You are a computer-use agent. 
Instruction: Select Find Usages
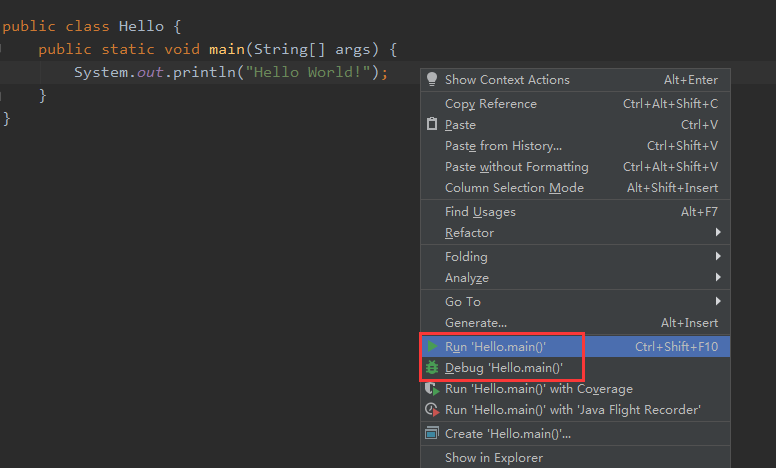click(575, 212)
